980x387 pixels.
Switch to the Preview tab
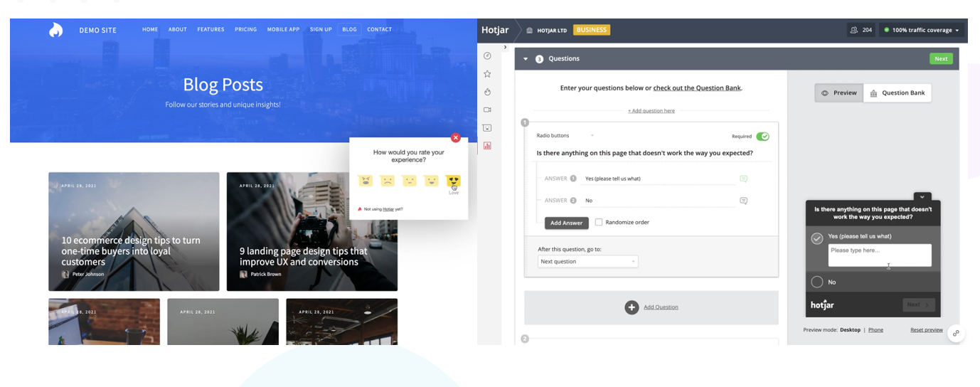tap(839, 92)
